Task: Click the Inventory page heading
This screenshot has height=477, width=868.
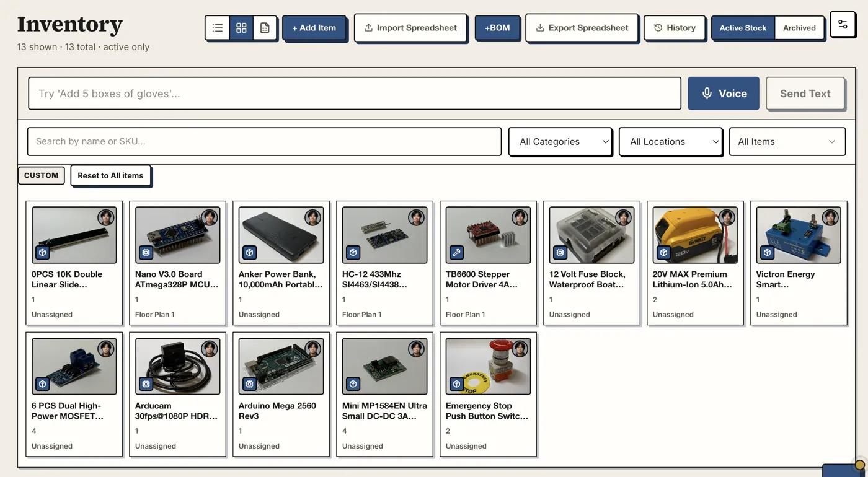Action: tap(70, 25)
